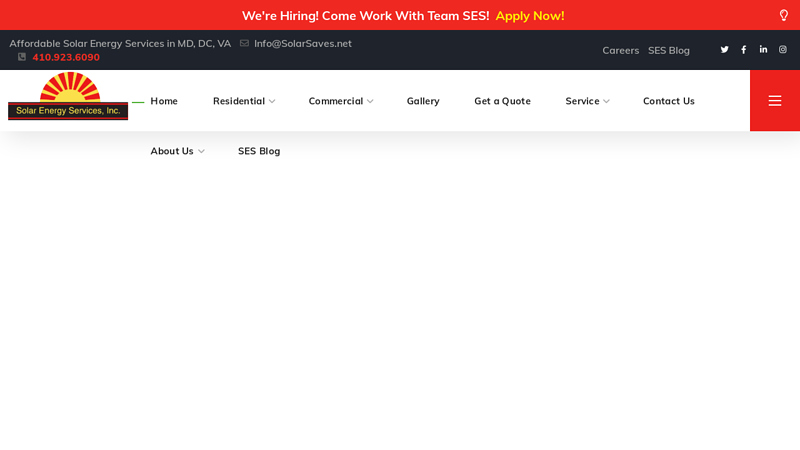
Task: Open the Twitter social icon
Action: 724,49
